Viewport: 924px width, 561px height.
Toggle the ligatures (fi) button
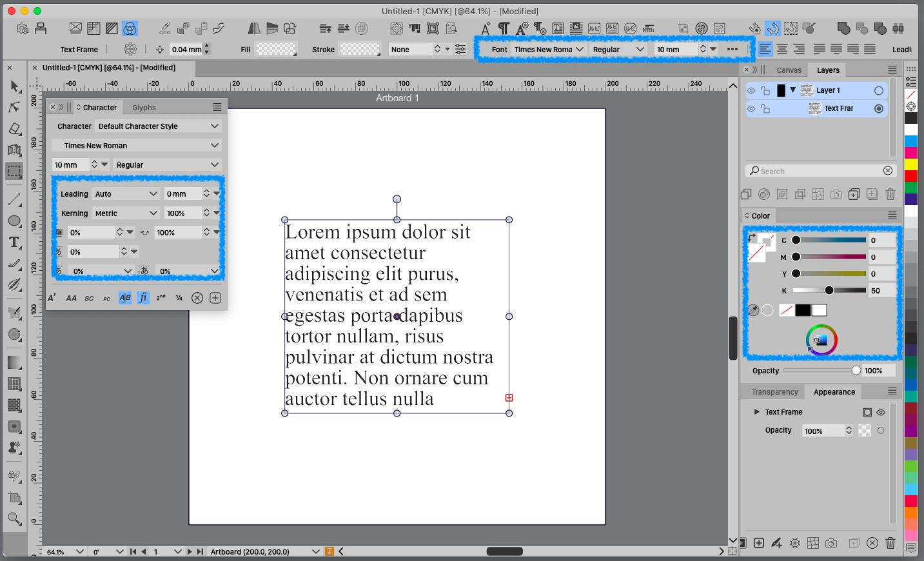143,298
